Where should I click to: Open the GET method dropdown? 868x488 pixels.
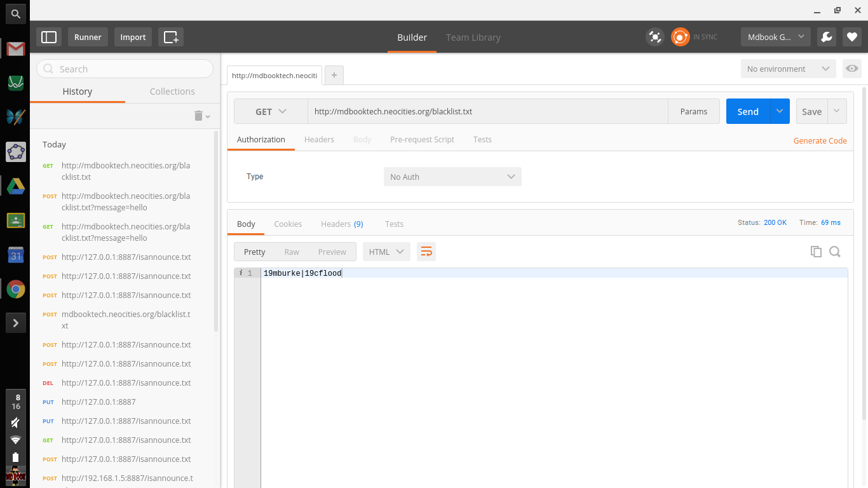tap(271, 111)
